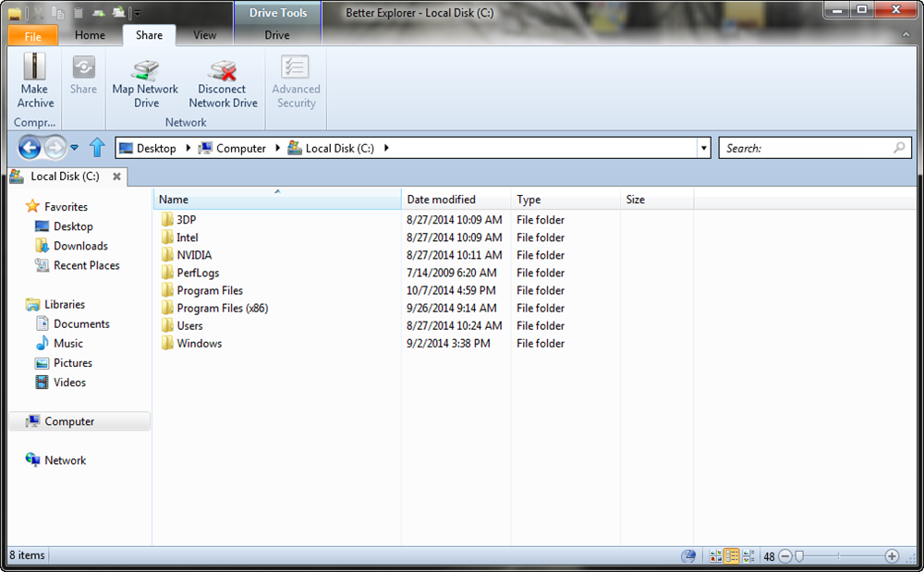This screenshot has width=924, height=572.
Task: Collapse the ribbon with the chevron
Action: click(906, 35)
